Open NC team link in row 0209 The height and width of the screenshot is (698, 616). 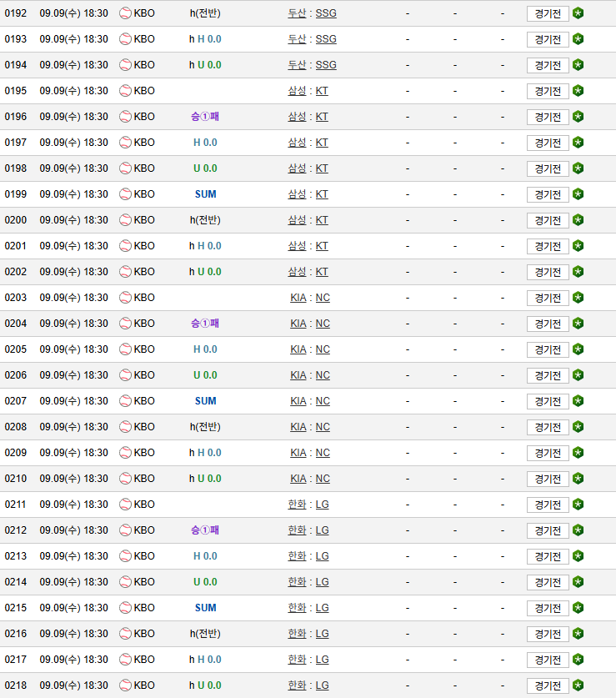[x=323, y=453]
